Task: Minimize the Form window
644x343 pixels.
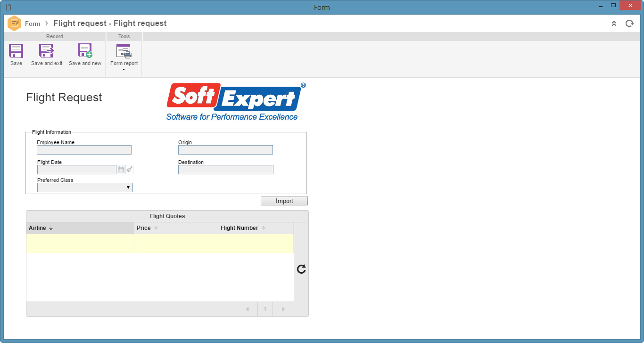Action: click(600, 6)
